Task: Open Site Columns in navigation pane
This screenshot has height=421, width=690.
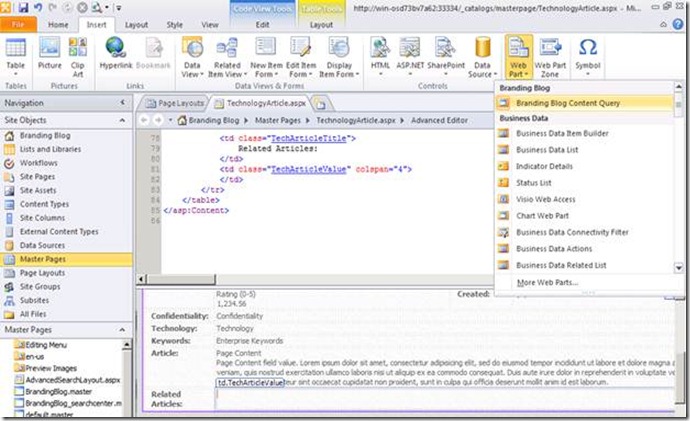Action: click(45, 217)
